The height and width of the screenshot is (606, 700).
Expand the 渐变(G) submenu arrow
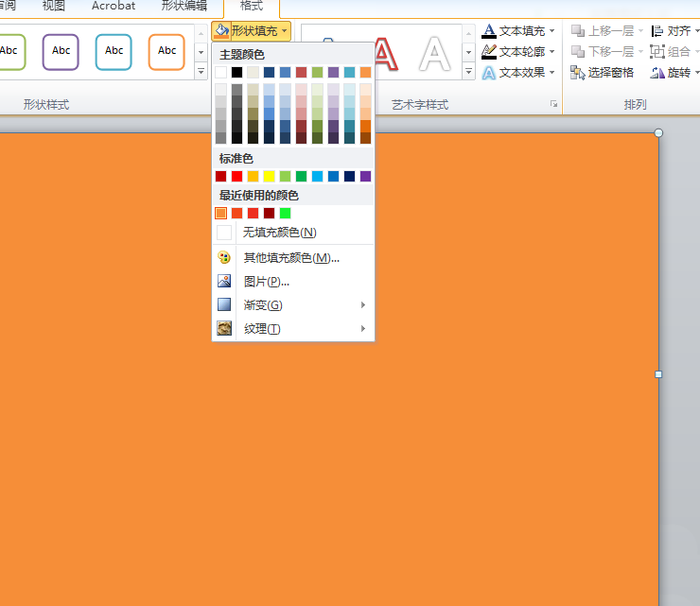point(363,305)
